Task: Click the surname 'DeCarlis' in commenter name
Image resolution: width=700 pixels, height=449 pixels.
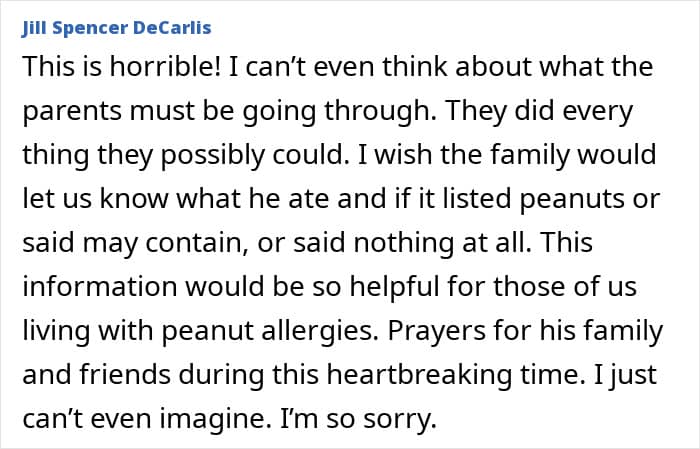Action: pos(172,28)
